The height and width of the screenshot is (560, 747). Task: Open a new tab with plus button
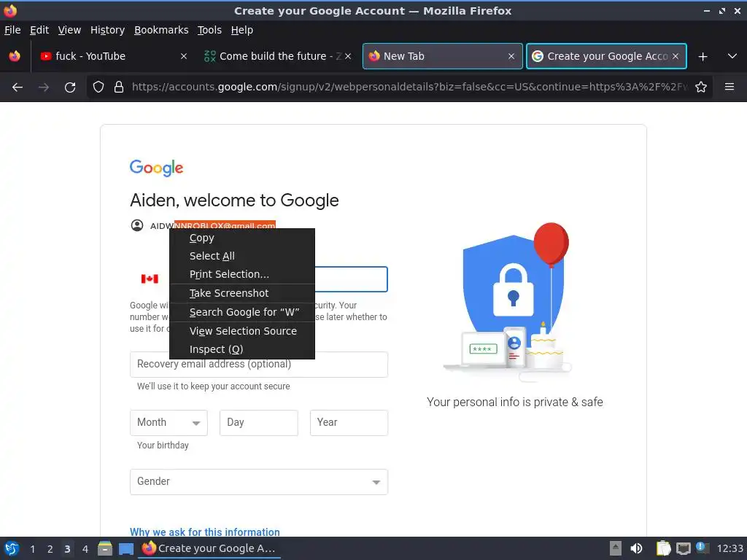pos(703,57)
